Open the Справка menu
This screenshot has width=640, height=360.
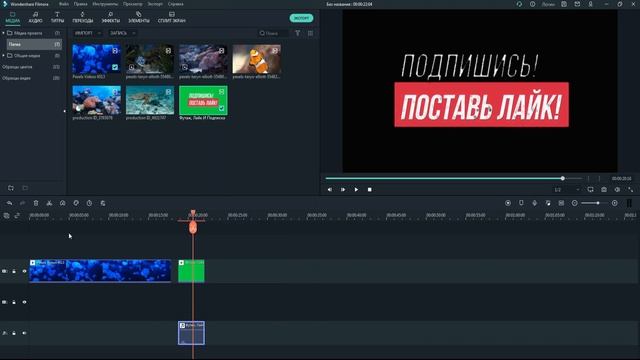pyautogui.click(x=176, y=4)
